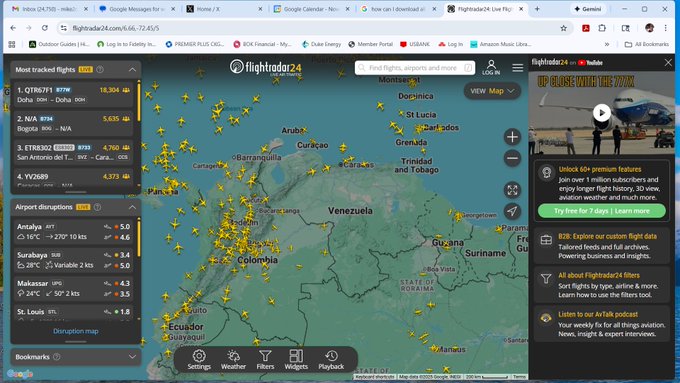The height and width of the screenshot is (383, 680).
Task: Collapse the Most tracked flights panel
Action: click(132, 69)
